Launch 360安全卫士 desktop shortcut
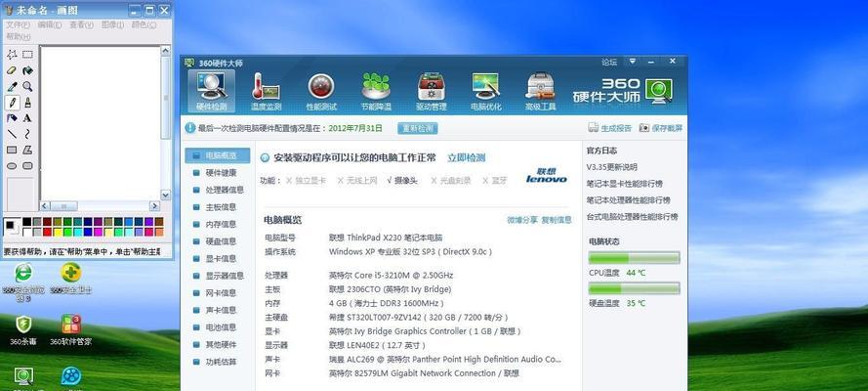Screen dimensions: 868x391 [x=71, y=279]
